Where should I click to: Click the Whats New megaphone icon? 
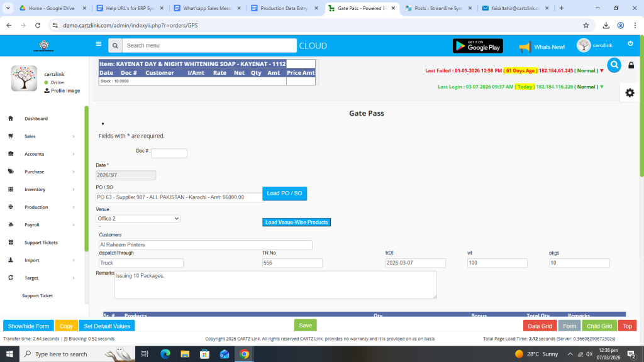(x=525, y=47)
